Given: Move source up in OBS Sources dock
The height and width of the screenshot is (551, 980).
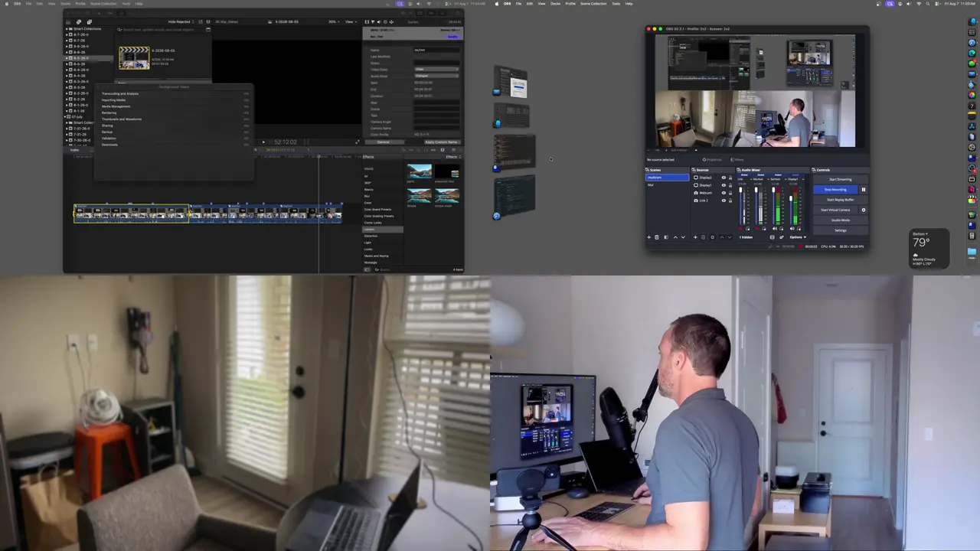Looking at the screenshot, I should click(722, 237).
